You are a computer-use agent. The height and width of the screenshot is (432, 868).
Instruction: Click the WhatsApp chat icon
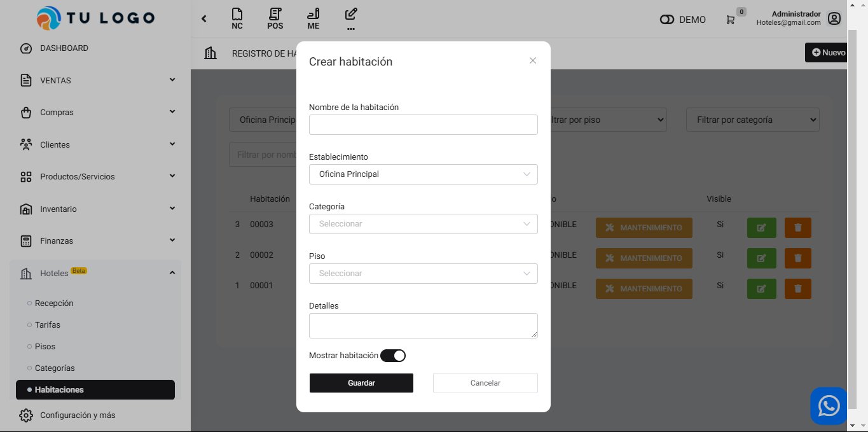(829, 406)
